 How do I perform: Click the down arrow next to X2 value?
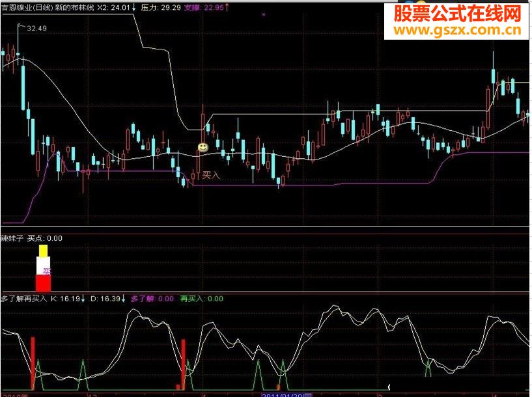click(x=133, y=8)
